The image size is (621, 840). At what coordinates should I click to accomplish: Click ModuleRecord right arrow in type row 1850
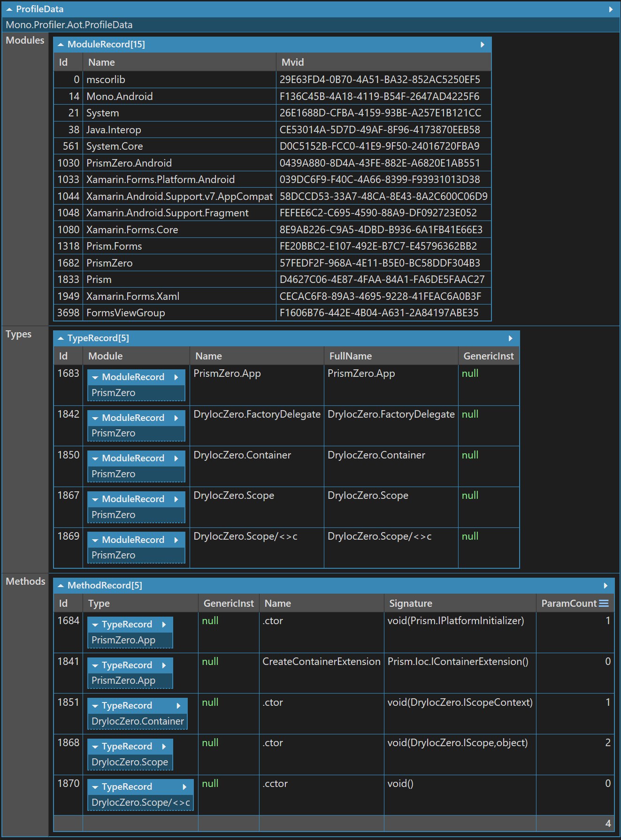click(176, 458)
